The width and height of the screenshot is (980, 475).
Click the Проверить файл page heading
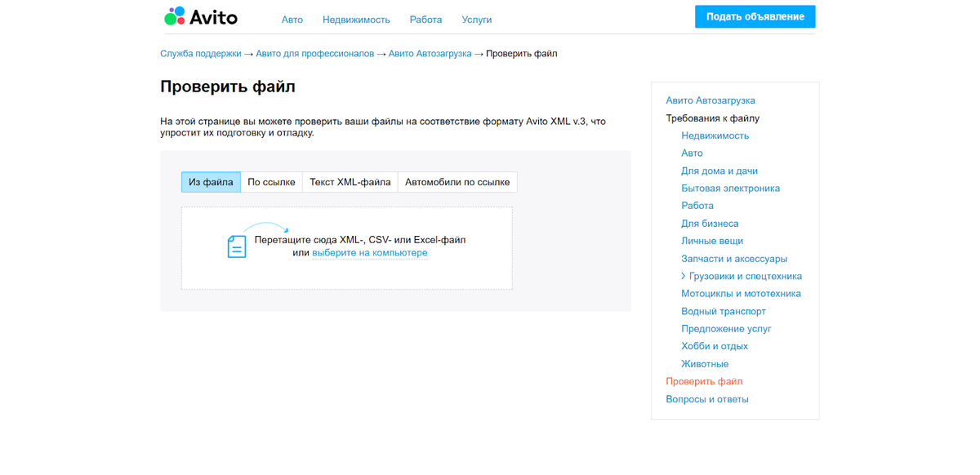(x=228, y=87)
